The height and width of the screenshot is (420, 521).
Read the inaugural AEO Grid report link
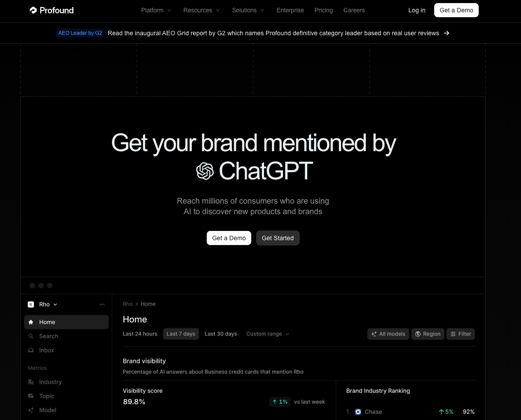pos(273,33)
